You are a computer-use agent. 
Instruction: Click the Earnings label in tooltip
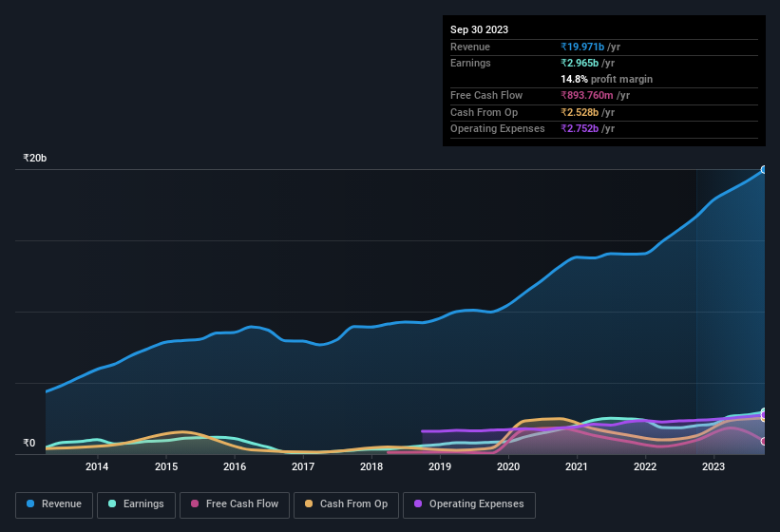[470, 63]
